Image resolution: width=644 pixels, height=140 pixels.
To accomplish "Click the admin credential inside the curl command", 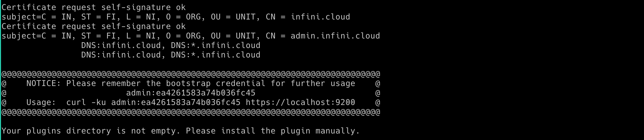I will coord(175,102).
